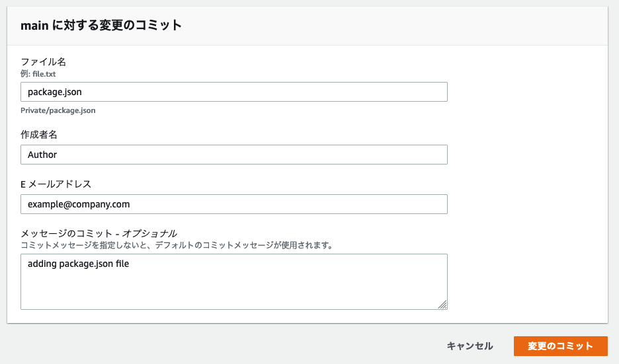
Task: Click the word 'main' in the heading
Action: [34, 26]
